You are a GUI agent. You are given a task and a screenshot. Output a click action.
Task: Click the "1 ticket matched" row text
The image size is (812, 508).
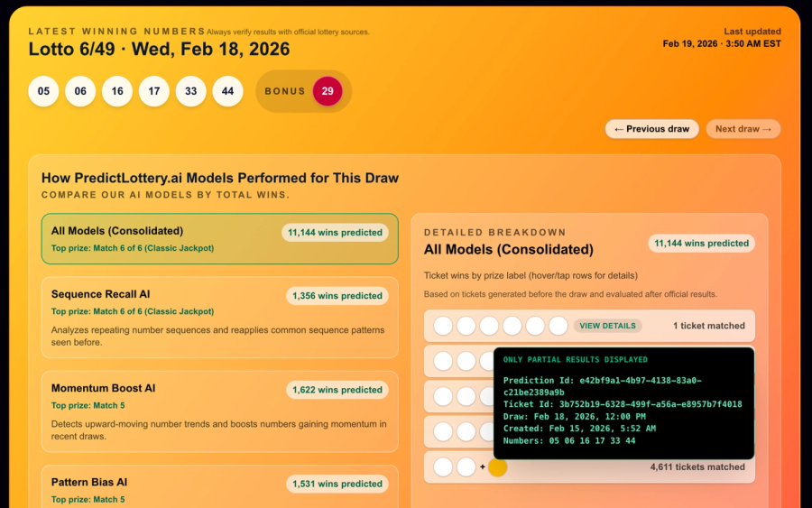click(708, 326)
